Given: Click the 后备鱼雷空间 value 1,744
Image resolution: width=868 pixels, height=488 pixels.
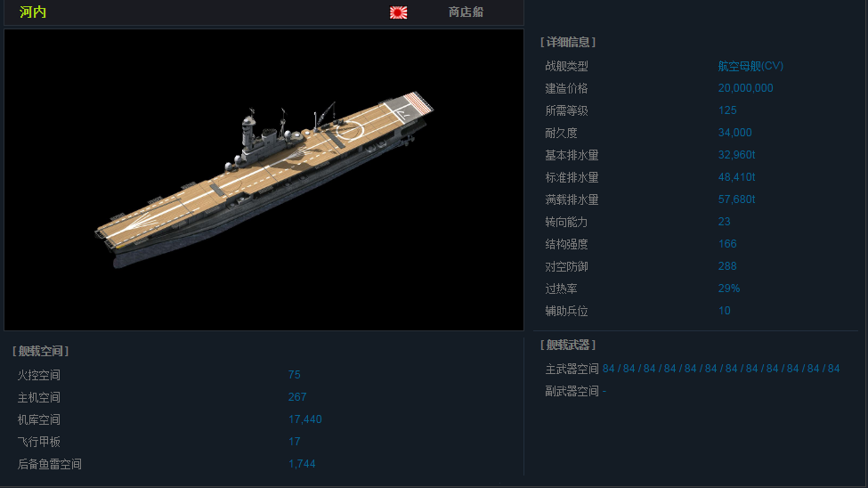Looking at the screenshot, I should click(x=302, y=464).
